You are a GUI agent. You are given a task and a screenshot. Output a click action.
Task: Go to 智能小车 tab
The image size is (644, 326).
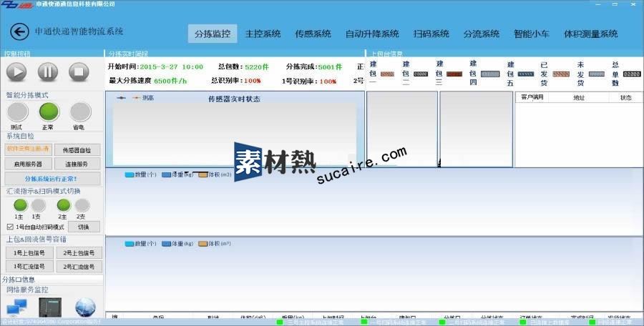pos(532,34)
